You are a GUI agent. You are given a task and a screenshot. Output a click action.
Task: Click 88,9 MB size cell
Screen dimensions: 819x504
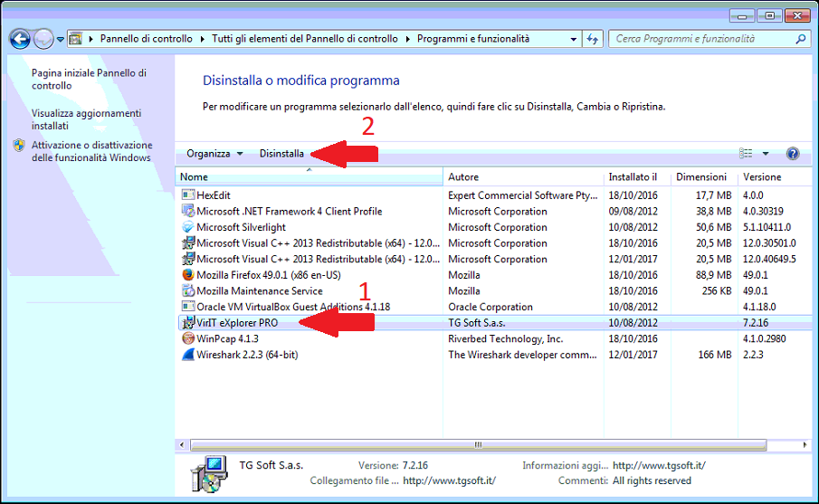tap(713, 275)
